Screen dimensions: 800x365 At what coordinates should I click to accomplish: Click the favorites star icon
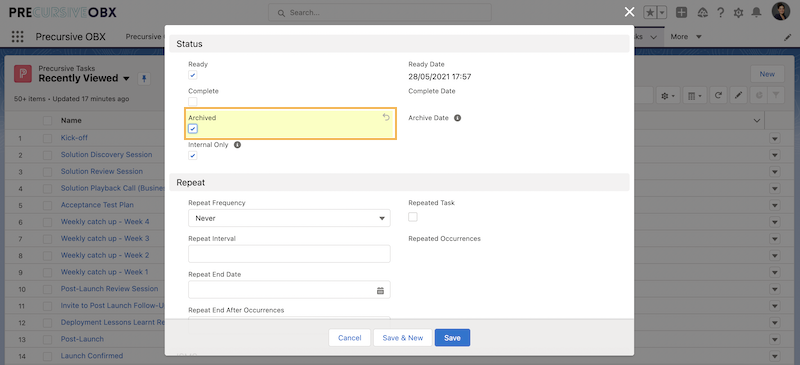coord(650,13)
